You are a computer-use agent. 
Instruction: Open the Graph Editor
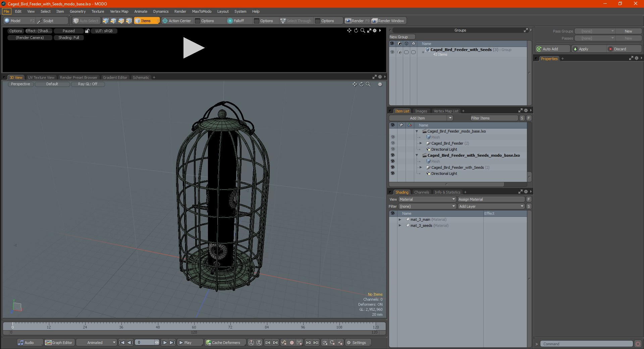pyautogui.click(x=59, y=343)
